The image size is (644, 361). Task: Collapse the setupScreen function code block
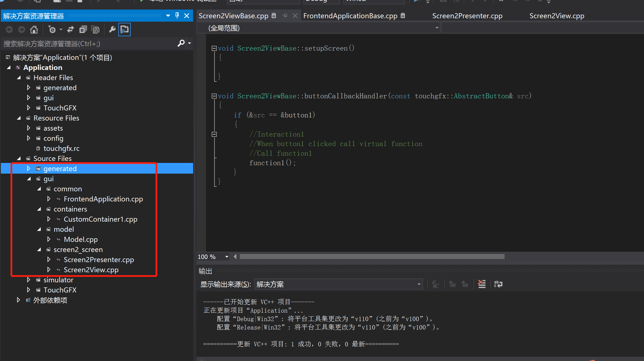pos(214,48)
